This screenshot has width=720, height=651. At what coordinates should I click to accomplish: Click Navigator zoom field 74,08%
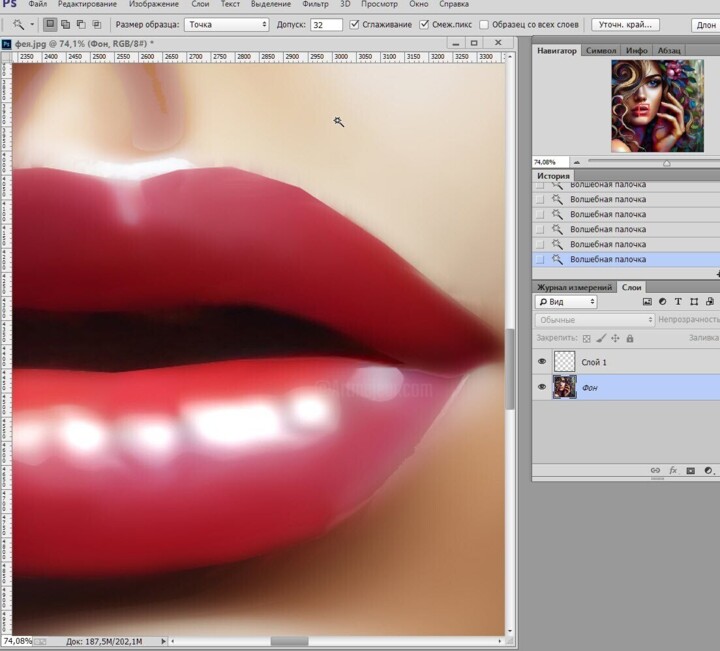[551, 162]
